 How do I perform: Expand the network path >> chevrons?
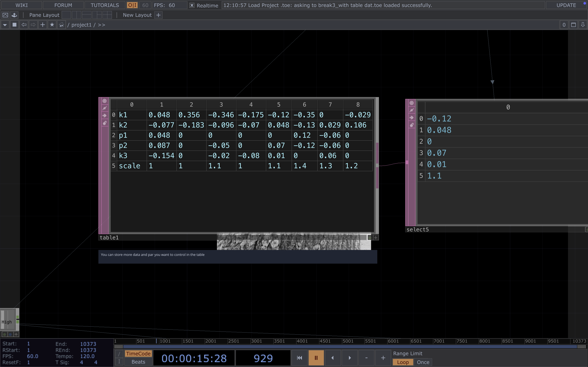(101, 25)
